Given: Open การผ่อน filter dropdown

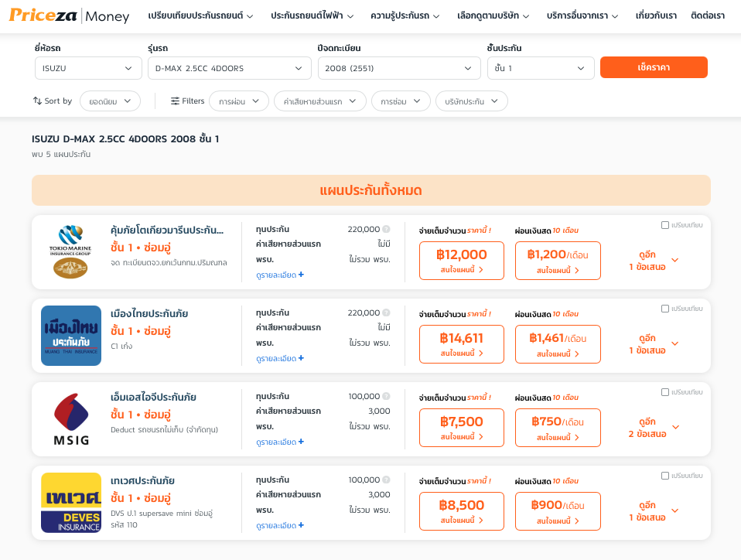Looking at the screenshot, I should (x=239, y=101).
